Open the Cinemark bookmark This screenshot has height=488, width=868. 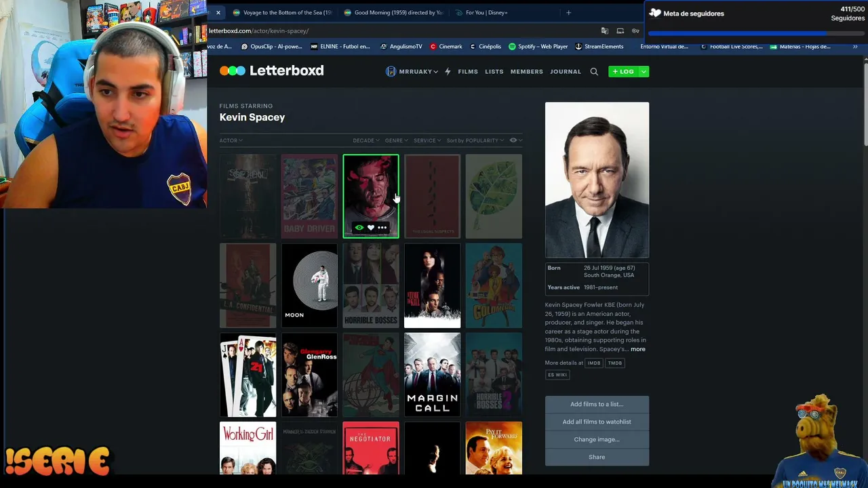click(446, 47)
